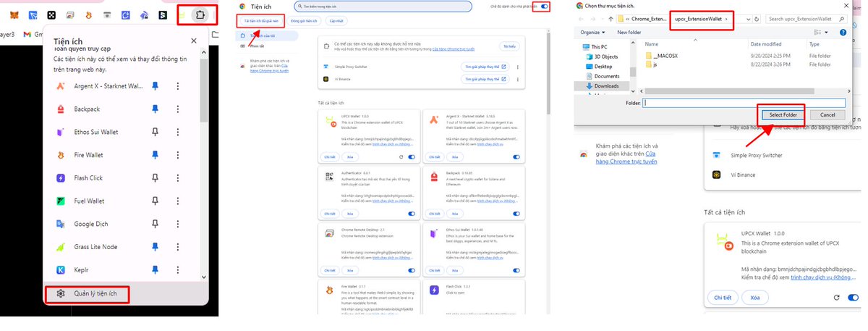This screenshot has width=868, height=331.
Task: Toggle pin for Google Dịch extension
Action: tap(154, 224)
